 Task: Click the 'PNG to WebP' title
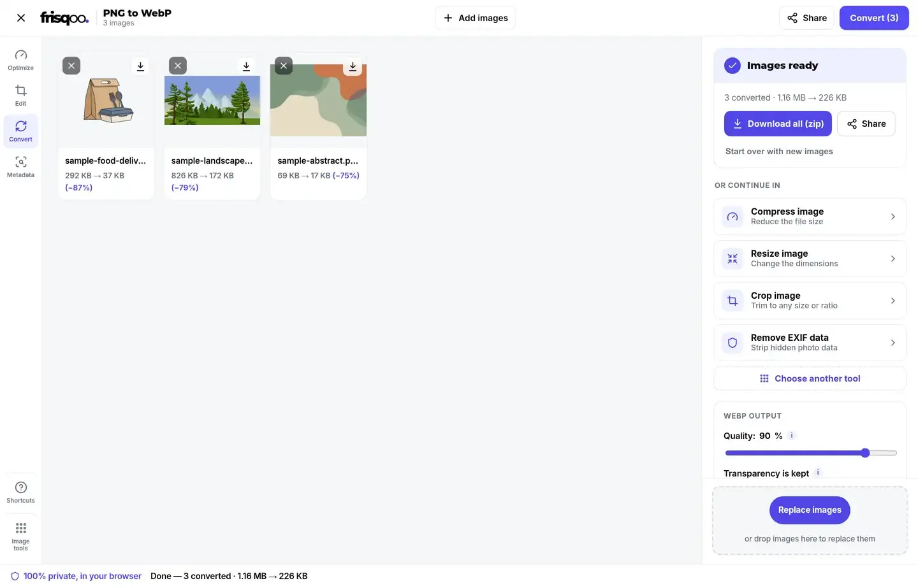click(137, 13)
